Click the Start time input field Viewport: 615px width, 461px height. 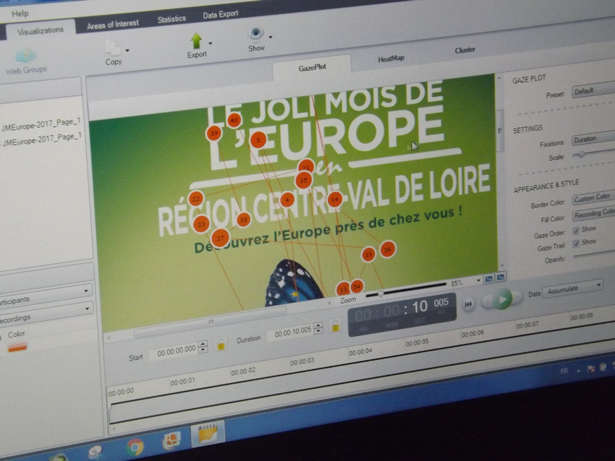point(175,350)
